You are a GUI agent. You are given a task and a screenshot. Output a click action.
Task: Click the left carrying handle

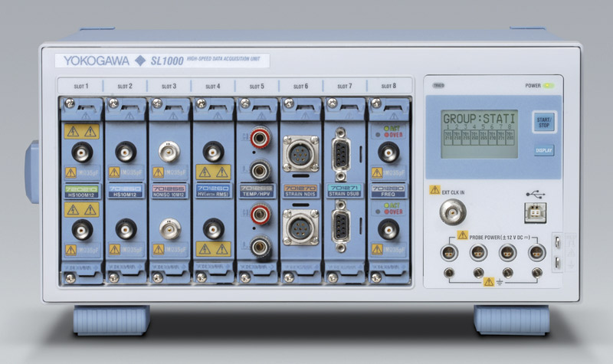(x=32, y=172)
